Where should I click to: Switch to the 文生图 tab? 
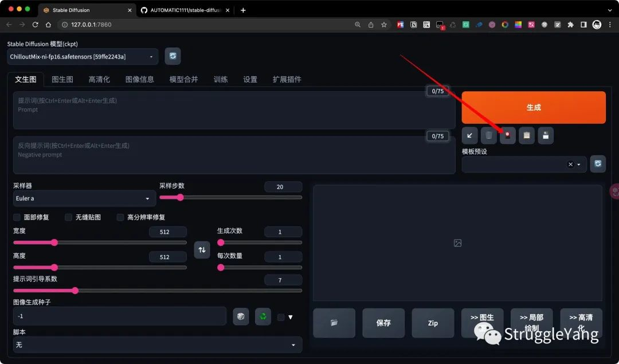pyautogui.click(x=26, y=79)
